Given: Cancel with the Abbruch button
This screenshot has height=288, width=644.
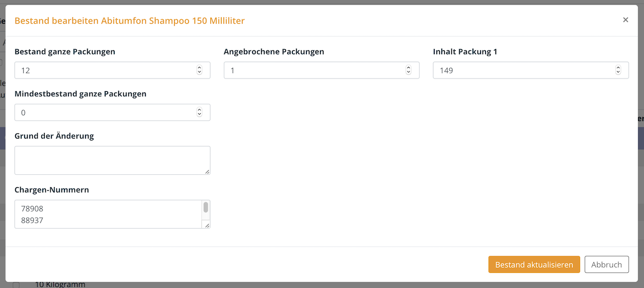Looking at the screenshot, I should (607, 265).
